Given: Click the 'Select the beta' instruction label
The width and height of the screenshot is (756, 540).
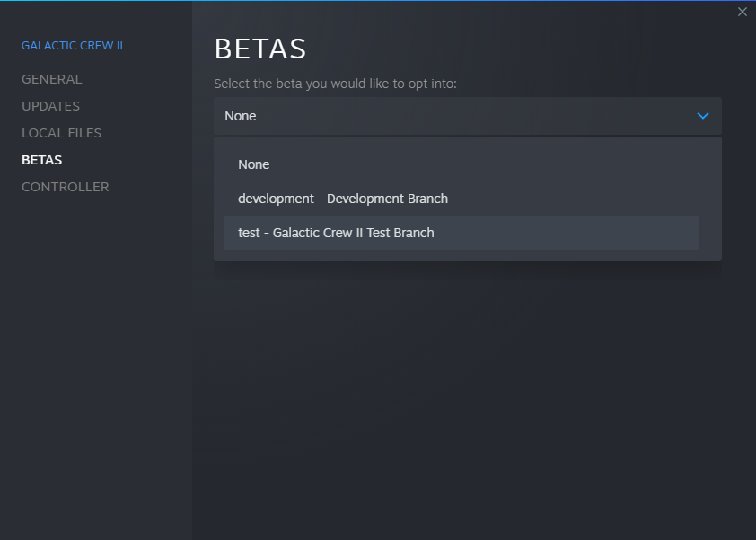Looking at the screenshot, I should [335, 84].
